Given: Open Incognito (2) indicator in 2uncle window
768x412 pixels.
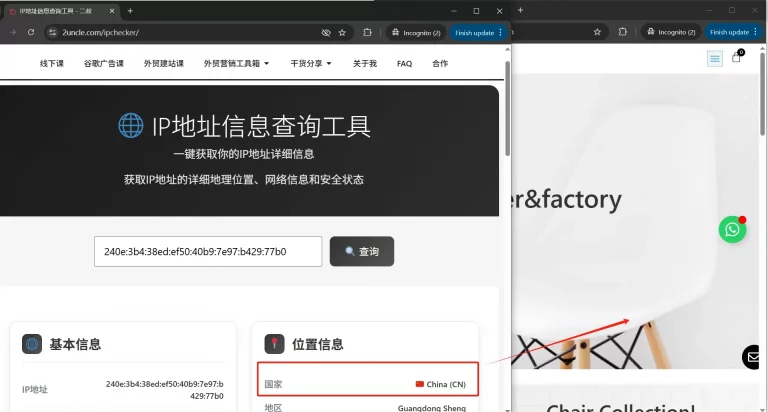Looking at the screenshot, I should (416, 33).
